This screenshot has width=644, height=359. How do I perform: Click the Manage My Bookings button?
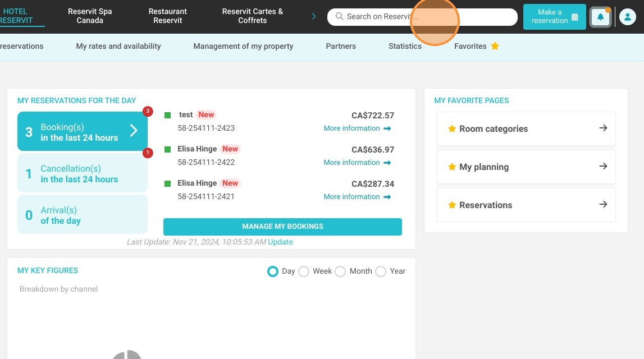coord(282,227)
